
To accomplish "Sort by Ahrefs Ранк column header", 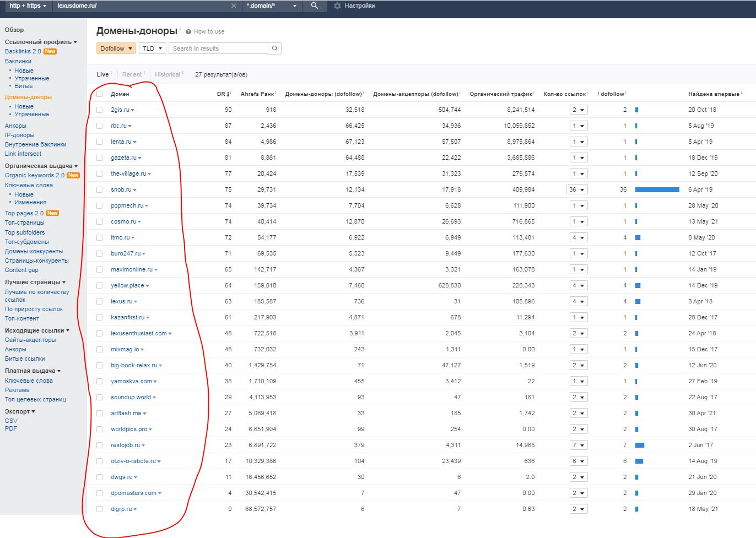I will 257,94.
